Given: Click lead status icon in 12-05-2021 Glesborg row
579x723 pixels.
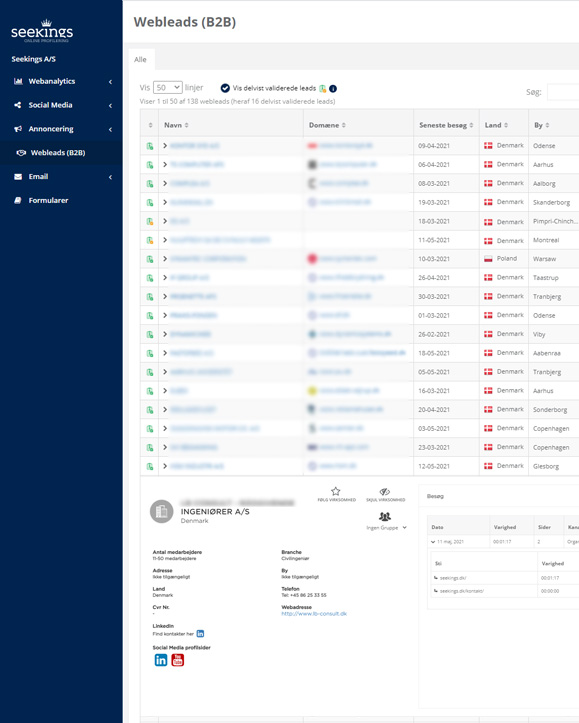Looking at the screenshot, I should point(150,466).
